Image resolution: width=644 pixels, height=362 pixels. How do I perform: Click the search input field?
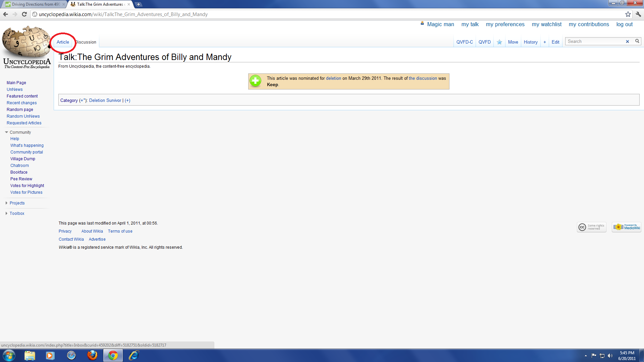tap(598, 41)
